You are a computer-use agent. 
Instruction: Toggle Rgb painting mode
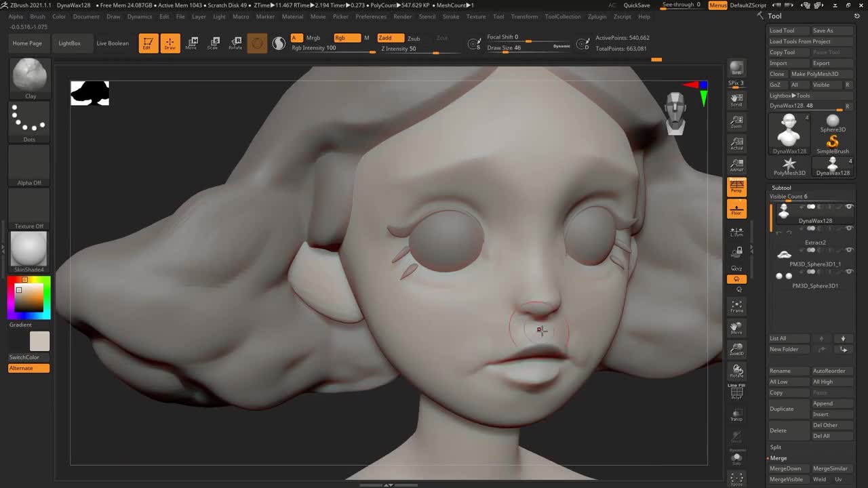(x=347, y=38)
